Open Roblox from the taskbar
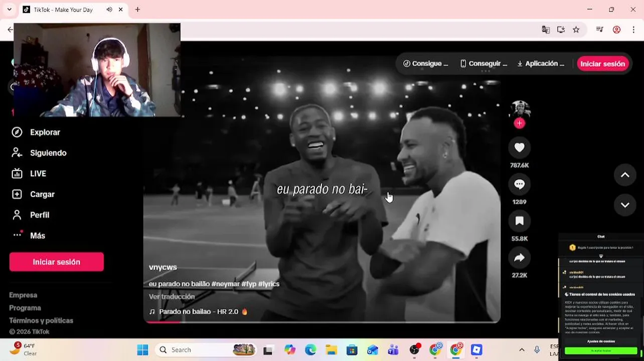Image resolution: width=644 pixels, height=361 pixels. (476, 350)
